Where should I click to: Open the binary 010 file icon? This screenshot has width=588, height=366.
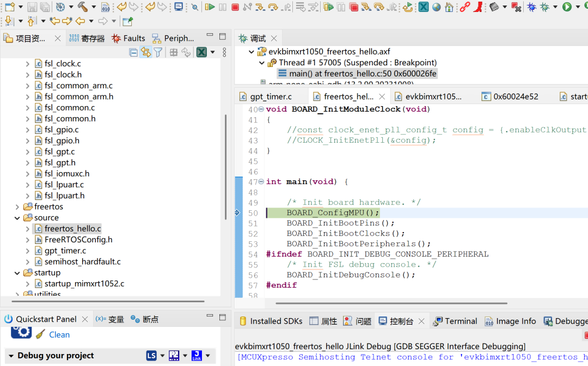click(106, 7)
